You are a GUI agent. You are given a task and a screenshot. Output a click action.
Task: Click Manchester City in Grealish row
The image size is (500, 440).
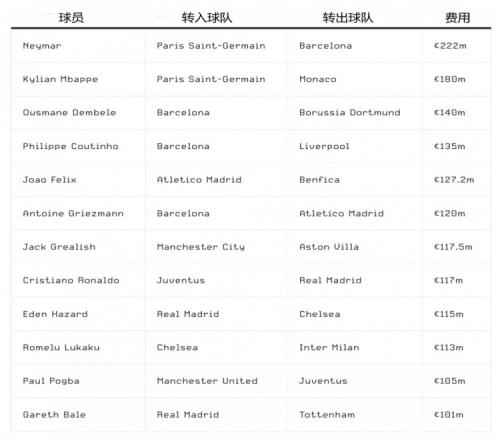pyautogui.click(x=201, y=247)
